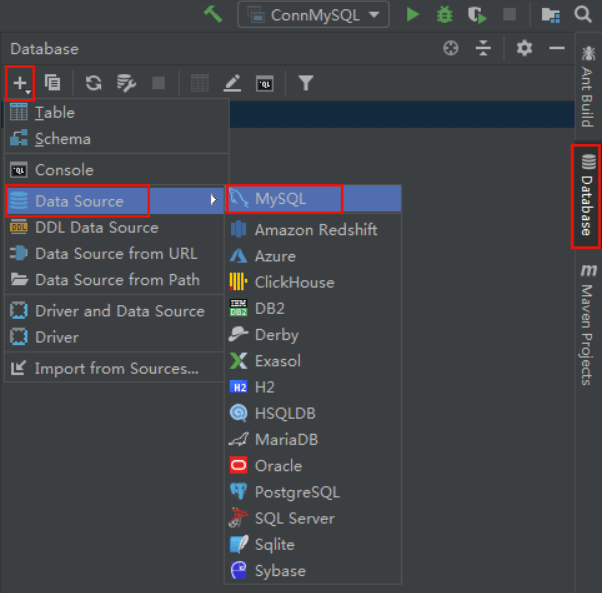Image resolution: width=603 pixels, height=593 pixels.
Task: Select Azure data source
Action: click(313, 256)
